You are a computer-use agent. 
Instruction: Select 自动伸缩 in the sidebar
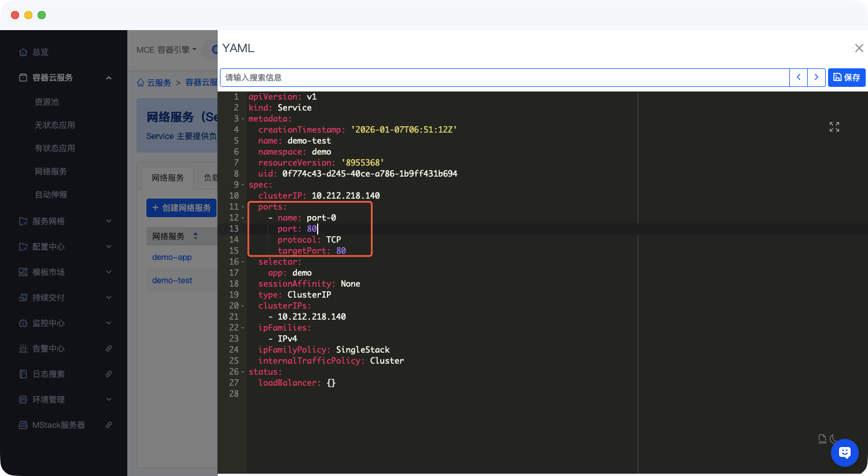(51, 195)
